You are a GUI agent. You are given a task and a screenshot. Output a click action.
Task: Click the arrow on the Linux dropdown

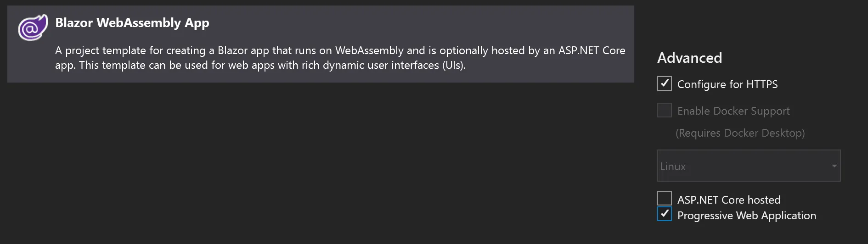coord(834,166)
